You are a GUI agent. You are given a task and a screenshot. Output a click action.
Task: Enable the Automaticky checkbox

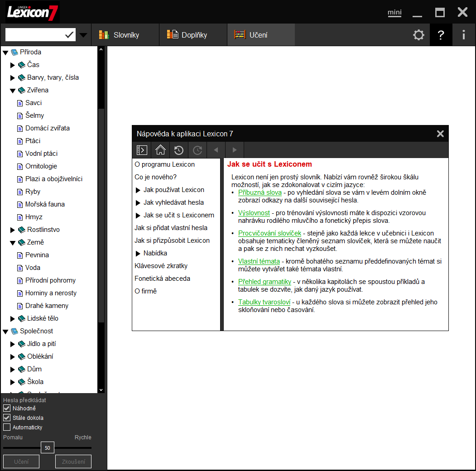point(7,427)
